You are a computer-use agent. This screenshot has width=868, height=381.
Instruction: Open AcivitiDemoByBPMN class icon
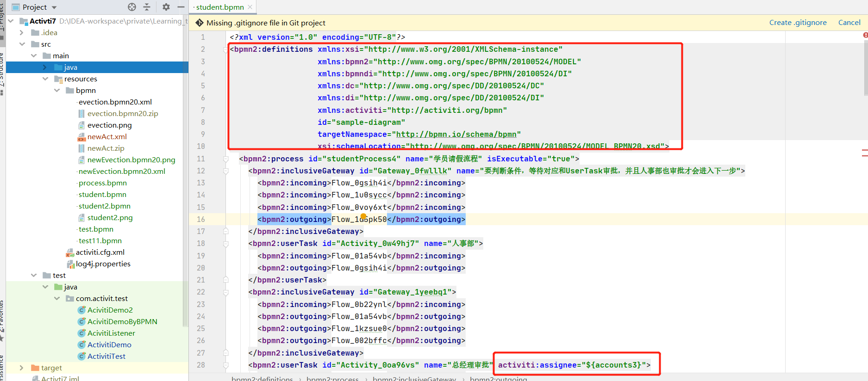click(81, 321)
